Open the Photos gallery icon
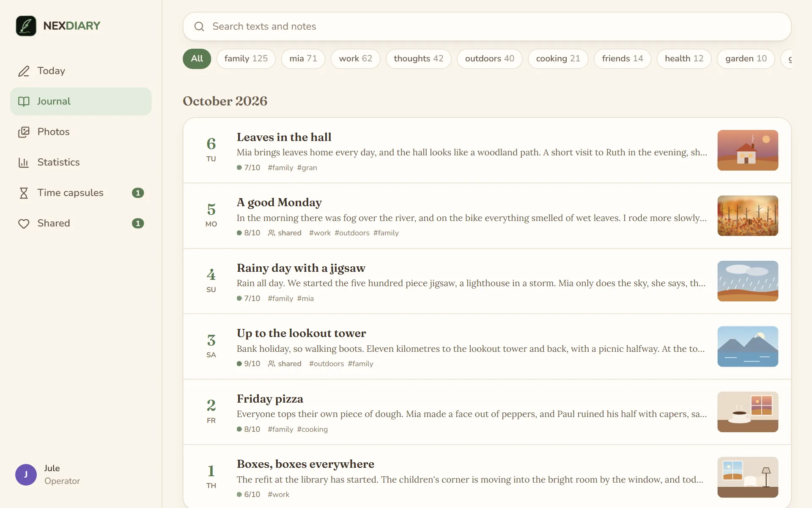 (24, 132)
